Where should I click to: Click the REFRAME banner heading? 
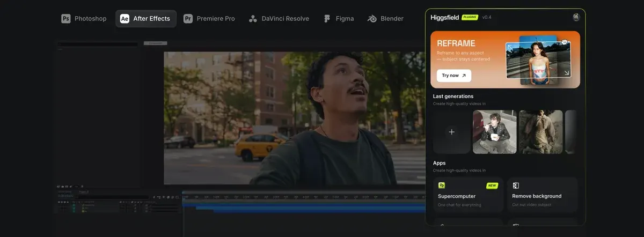[x=456, y=43]
